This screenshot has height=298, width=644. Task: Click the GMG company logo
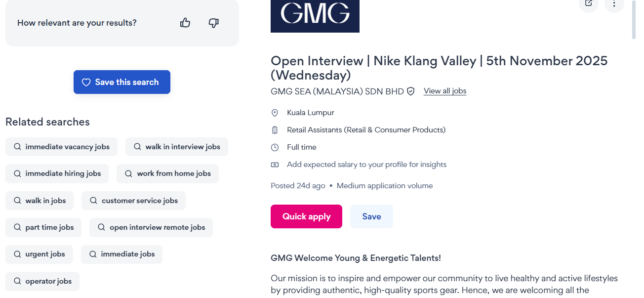click(315, 15)
